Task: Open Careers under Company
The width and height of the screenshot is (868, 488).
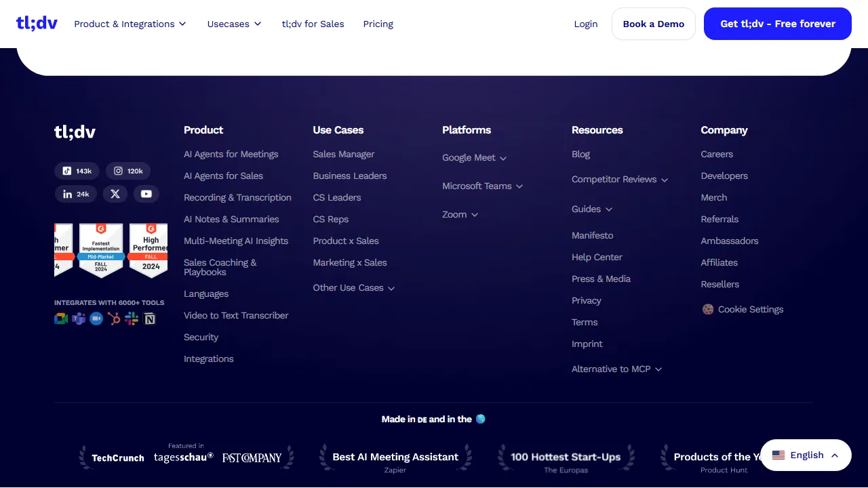Action: point(717,154)
